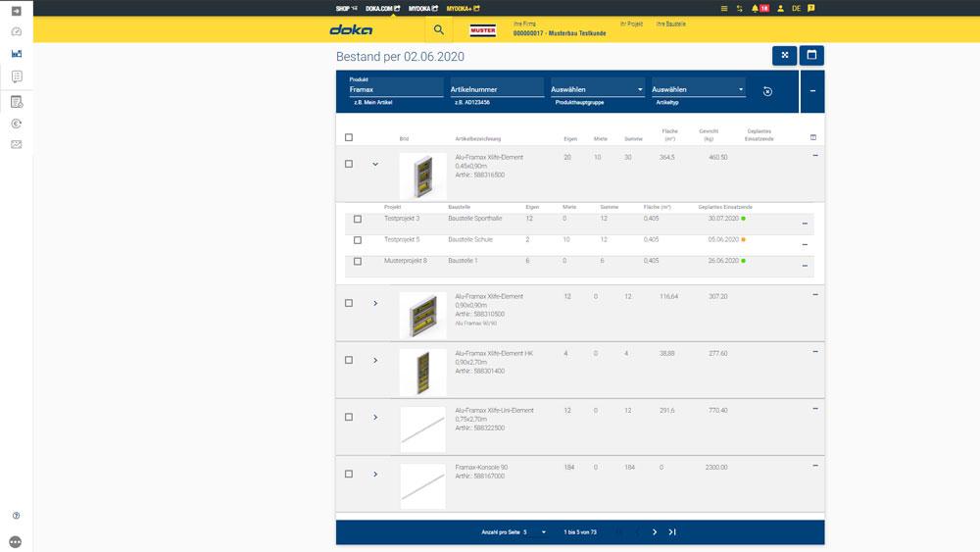
Task: Open the euro billing icon in sidebar
Action: click(x=16, y=123)
